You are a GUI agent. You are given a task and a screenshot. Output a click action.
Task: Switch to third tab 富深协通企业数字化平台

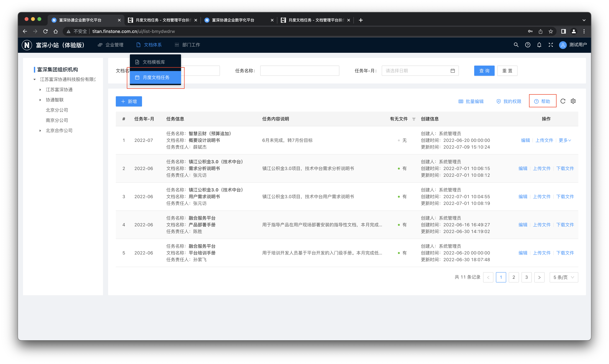pos(239,20)
